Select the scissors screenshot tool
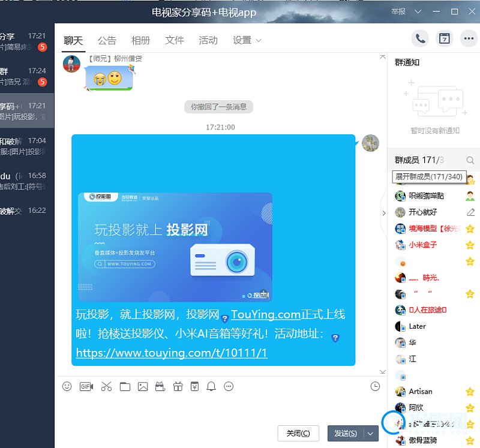 106,386
